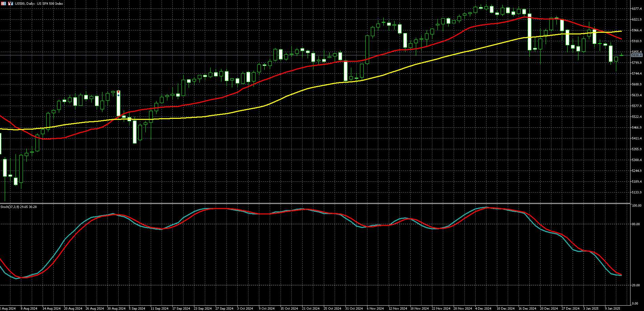Click the 5355.9 price scale label
Viewport: 644px width, 311px height.
click(637, 149)
